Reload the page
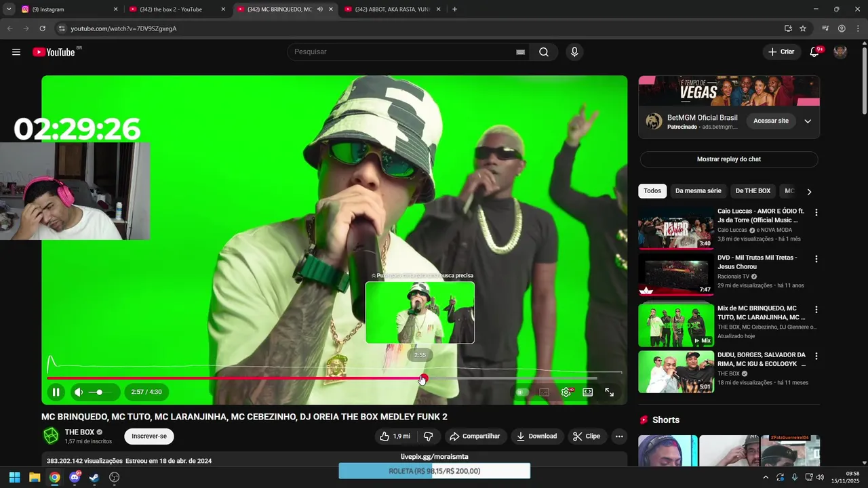868x488 pixels. click(42, 28)
